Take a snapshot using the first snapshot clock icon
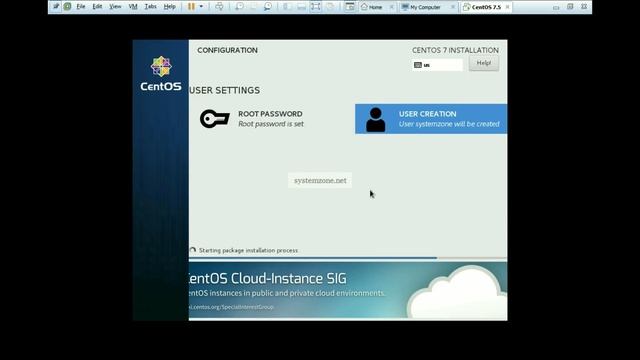The width and height of the screenshot is (640, 360). pos(240,7)
